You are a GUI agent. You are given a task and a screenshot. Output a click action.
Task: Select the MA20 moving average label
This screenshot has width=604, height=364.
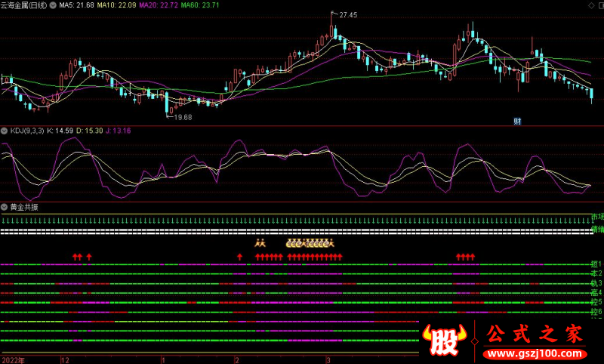click(158, 5)
